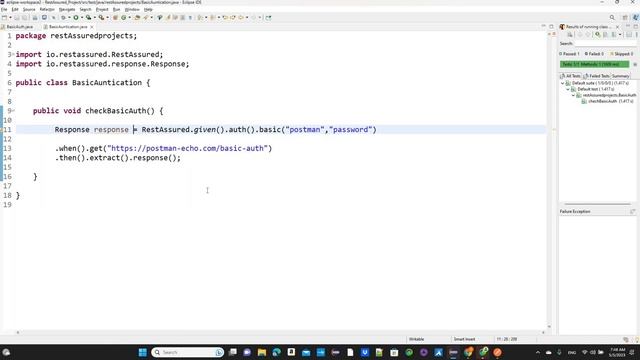Click the Open Perspective icon
The width and height of the screenshot is (640, 360).
[x=625, y=18]
